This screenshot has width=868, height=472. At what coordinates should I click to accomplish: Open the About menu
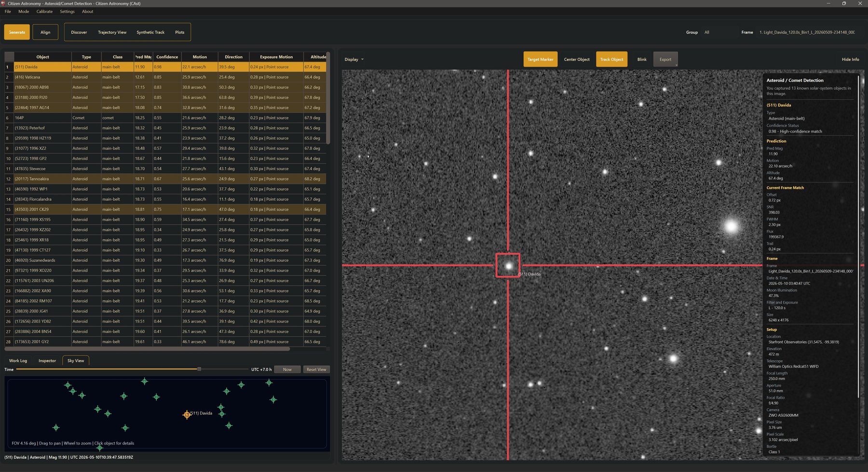click(87, 12)
